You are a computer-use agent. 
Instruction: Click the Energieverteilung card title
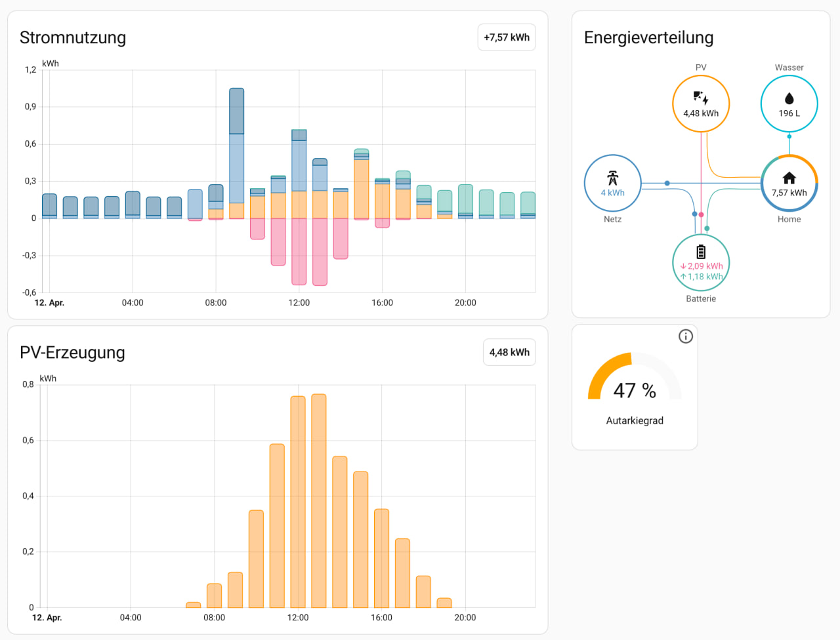click(x=648, y=37)
